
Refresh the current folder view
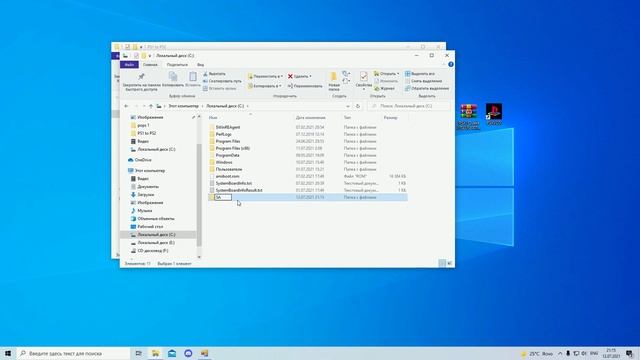[358, 106]
